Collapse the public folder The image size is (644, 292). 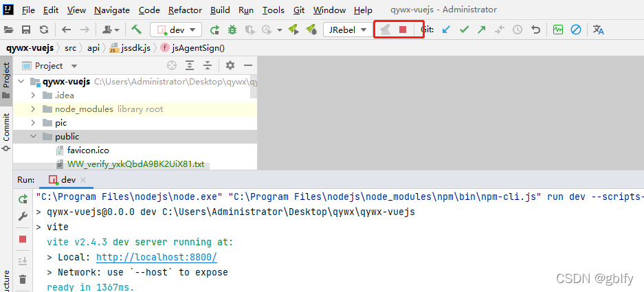pos(33,136)
